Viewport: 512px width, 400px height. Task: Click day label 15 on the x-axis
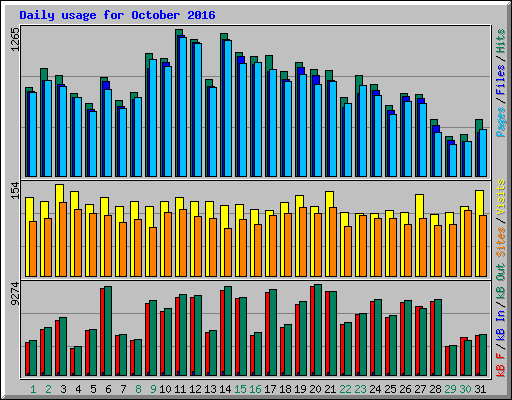(240, 389)
